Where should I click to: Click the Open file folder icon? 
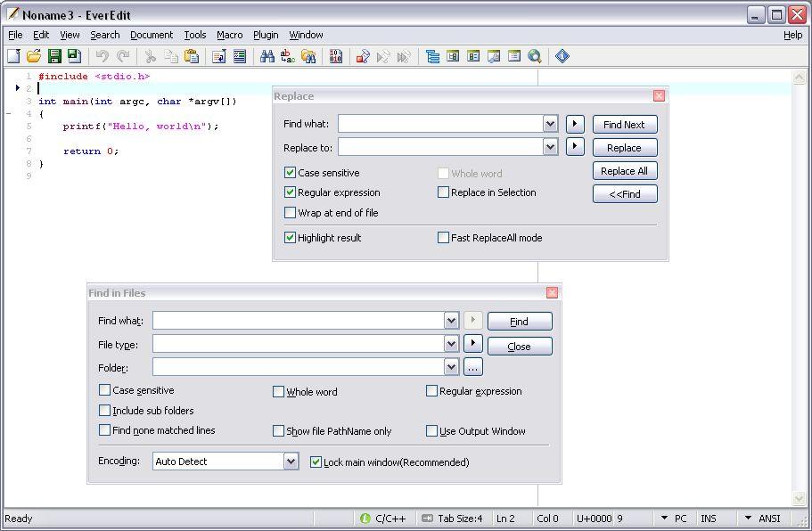coord(34,56)
